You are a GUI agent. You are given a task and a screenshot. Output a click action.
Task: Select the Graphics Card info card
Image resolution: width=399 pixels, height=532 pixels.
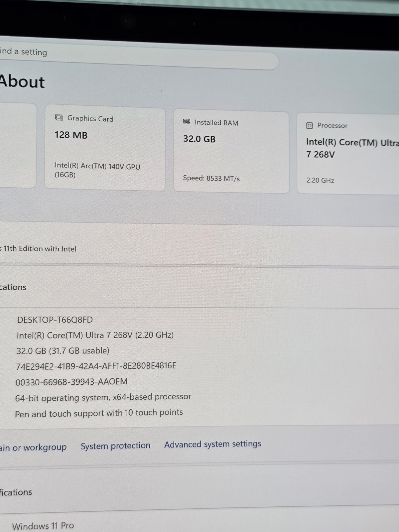(105, 148)
